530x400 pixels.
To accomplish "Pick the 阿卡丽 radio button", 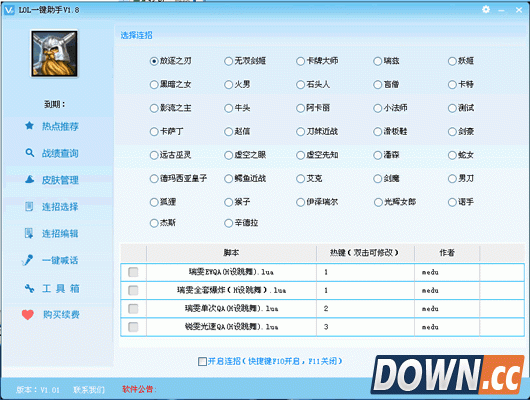I will pos(300,108).
